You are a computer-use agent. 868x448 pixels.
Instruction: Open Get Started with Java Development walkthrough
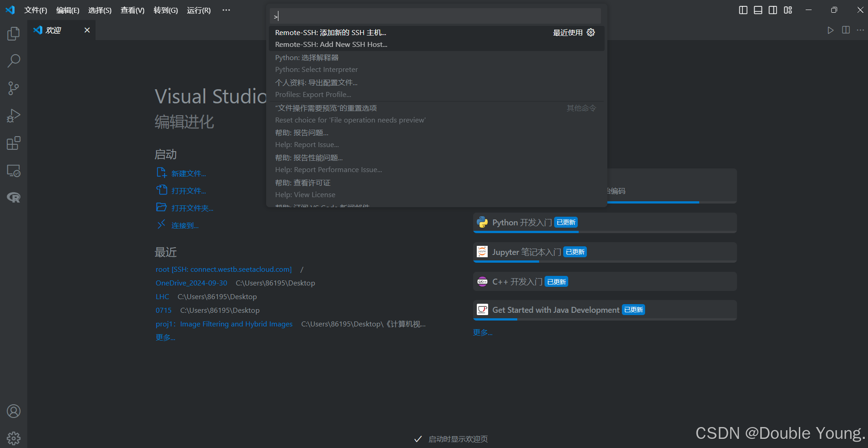point(605,310)
